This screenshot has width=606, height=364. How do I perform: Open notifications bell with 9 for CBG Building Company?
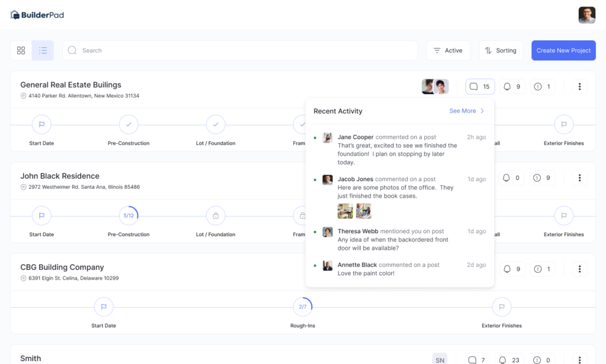click(512, 269)
